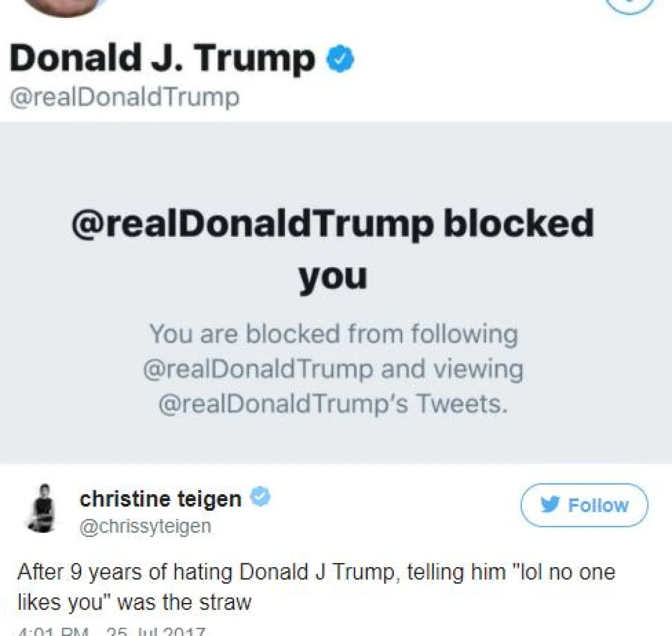This screenshot has width=672, height=636.
Task: Open the @realDonaldTrump handle under the profile name
Action: (x=124, y=97)
